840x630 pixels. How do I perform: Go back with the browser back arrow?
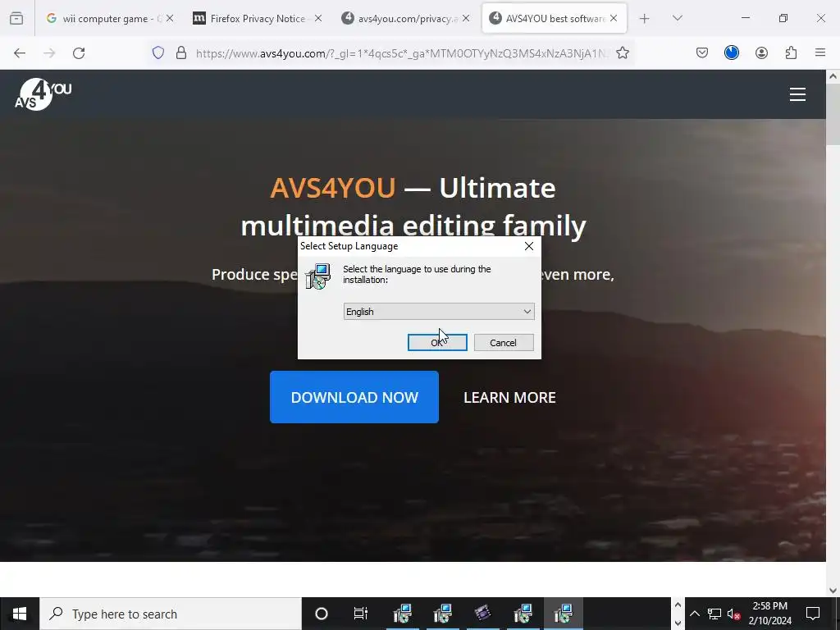20,53
